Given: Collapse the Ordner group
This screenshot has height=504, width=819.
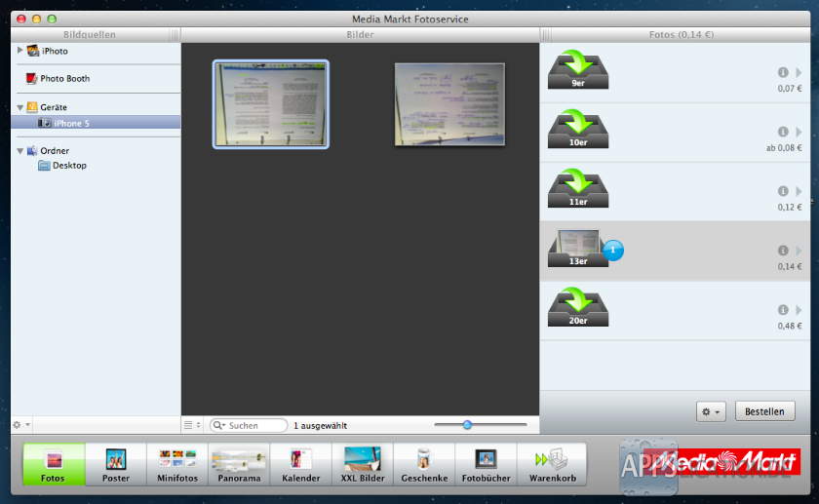Looking at the screenshot, I should point(19,151).
